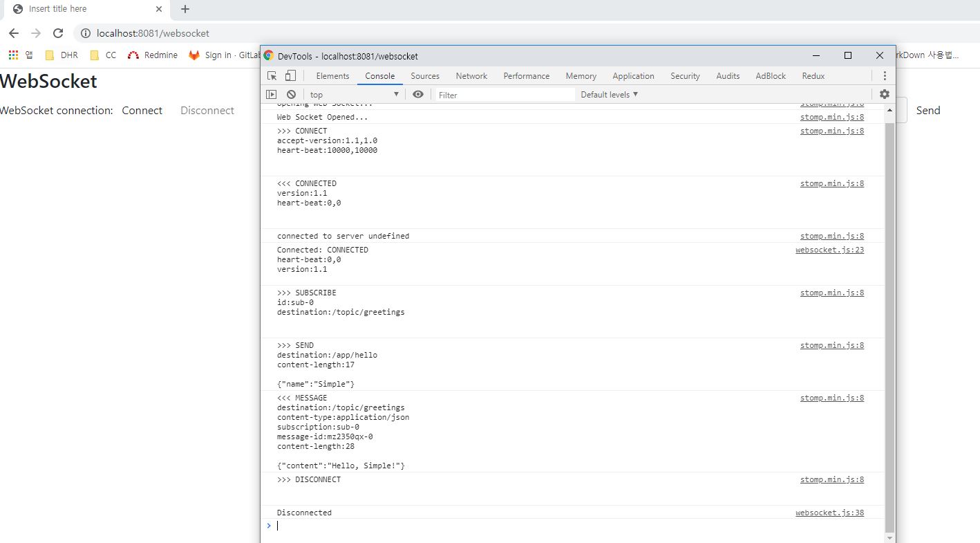Click the 'connected to server undefined' log
The image size is (980, 543).
coord(343,236)
